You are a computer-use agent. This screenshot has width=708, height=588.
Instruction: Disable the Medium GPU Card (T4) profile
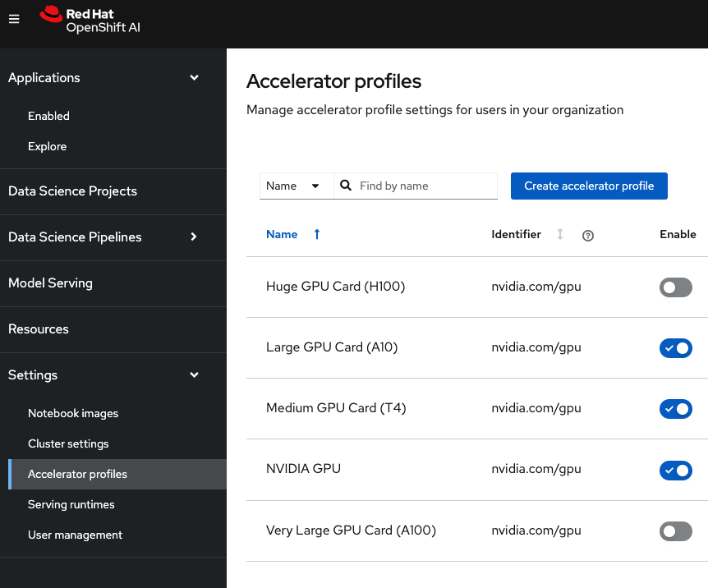(x=675, y=409)
